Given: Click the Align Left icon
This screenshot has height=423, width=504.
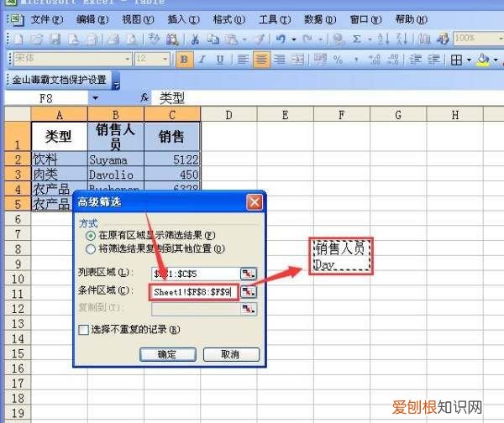Looking at the screenshot, I should point(243,60).
